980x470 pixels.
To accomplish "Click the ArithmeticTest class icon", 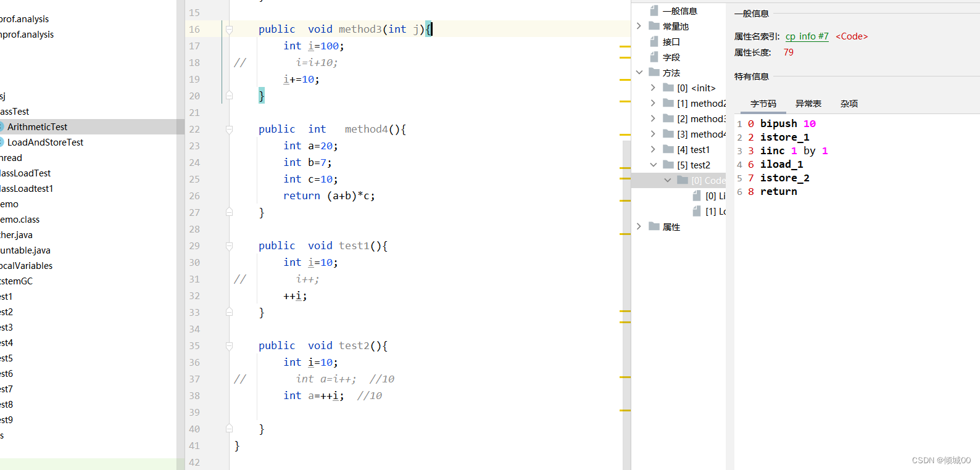I will click(2, 126).
